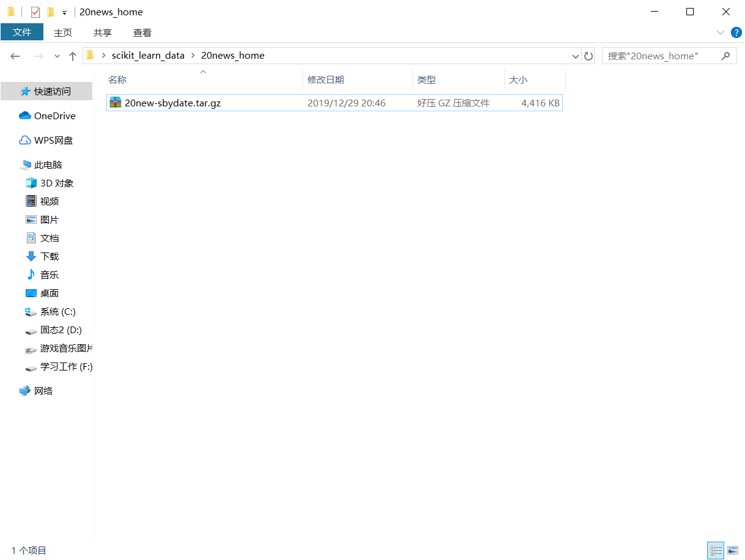Navigate up with the up-arrow icon
Image resolution: width=745 pixels, height=560 pixels.
tap(72, 56)
